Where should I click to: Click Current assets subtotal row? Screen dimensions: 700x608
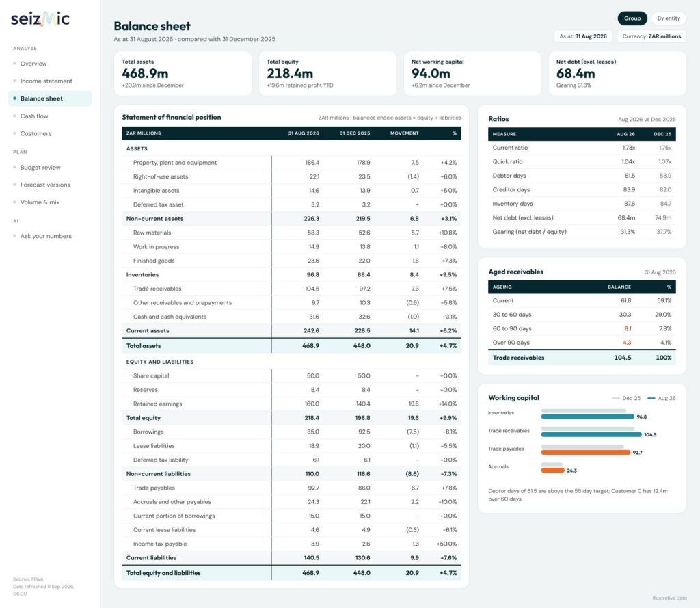pyautogui.click(x=291, y=330)
